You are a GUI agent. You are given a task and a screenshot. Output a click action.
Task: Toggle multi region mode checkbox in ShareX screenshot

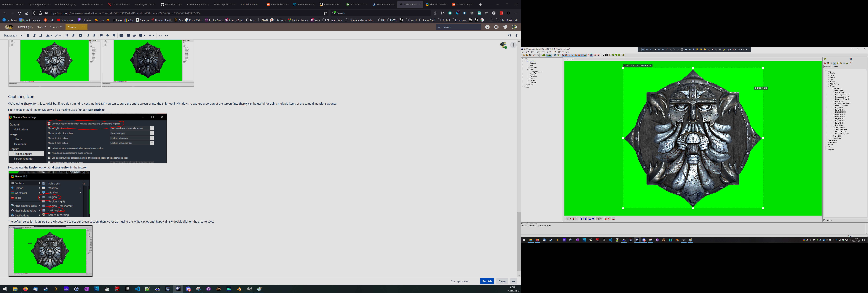49,123
